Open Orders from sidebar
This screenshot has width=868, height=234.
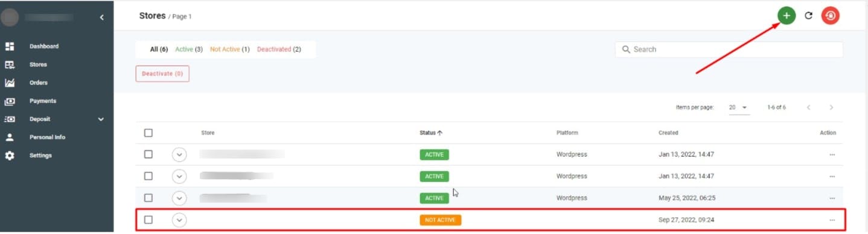[x=39, y=83]
